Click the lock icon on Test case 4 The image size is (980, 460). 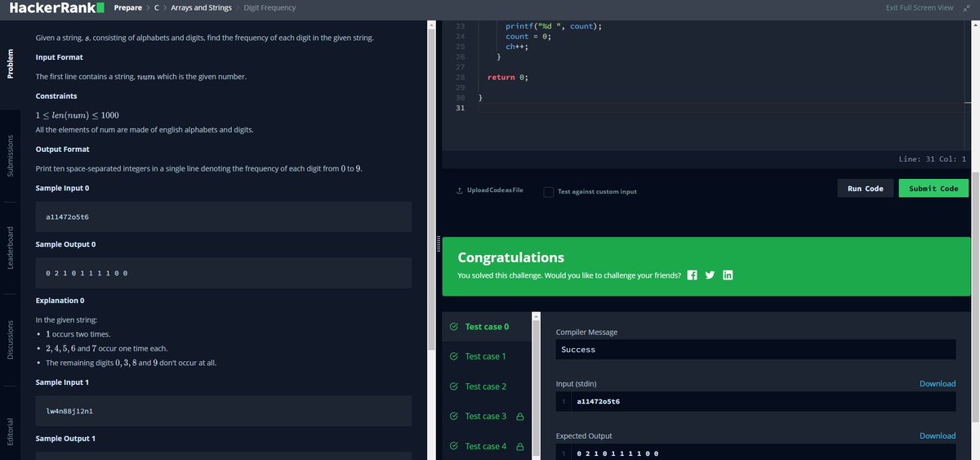point(520,446)
